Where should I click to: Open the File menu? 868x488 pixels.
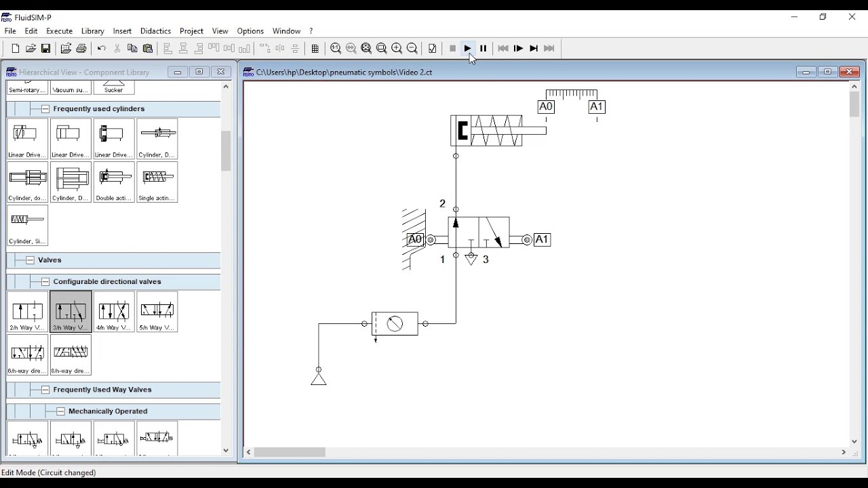(10, 31)
